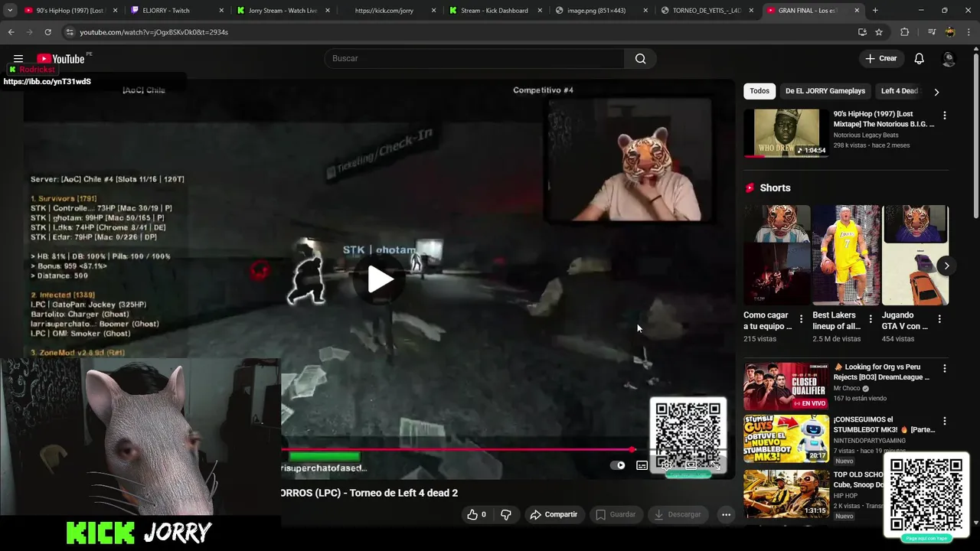Switch to theater mode in the player
This screenshot has height=551, width=980.
pos(691,465)
